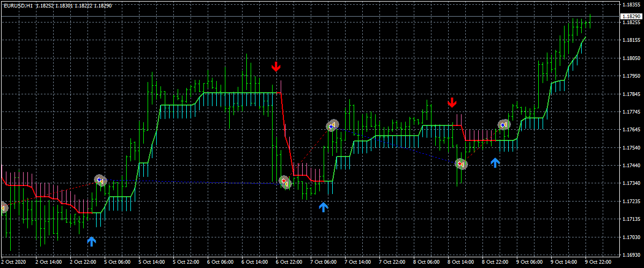Click price scale value 1.16930

click(631, 255)
